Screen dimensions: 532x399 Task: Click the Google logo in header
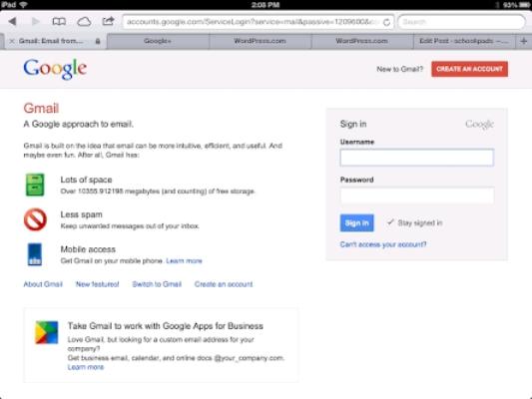point(55,69)
